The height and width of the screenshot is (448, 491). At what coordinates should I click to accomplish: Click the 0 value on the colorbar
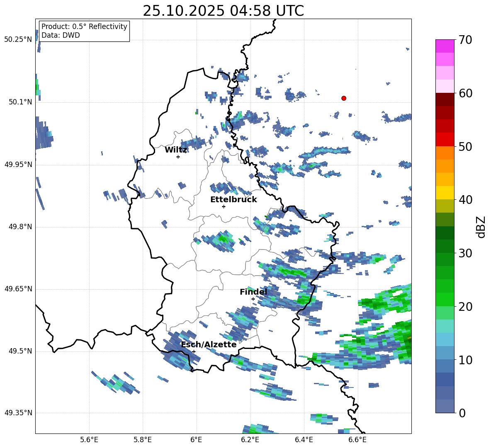click(462, 413)
